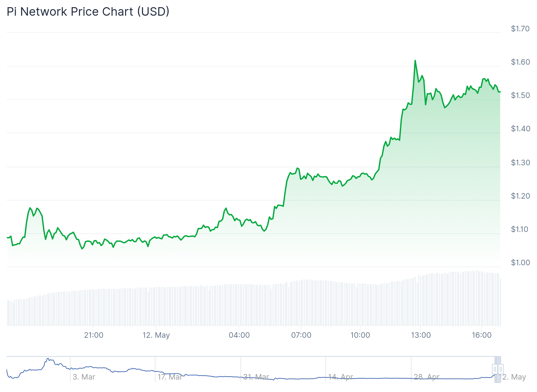Click the $1.50 y-axis label
Screen dimensions: 537x392
[520, 95]
